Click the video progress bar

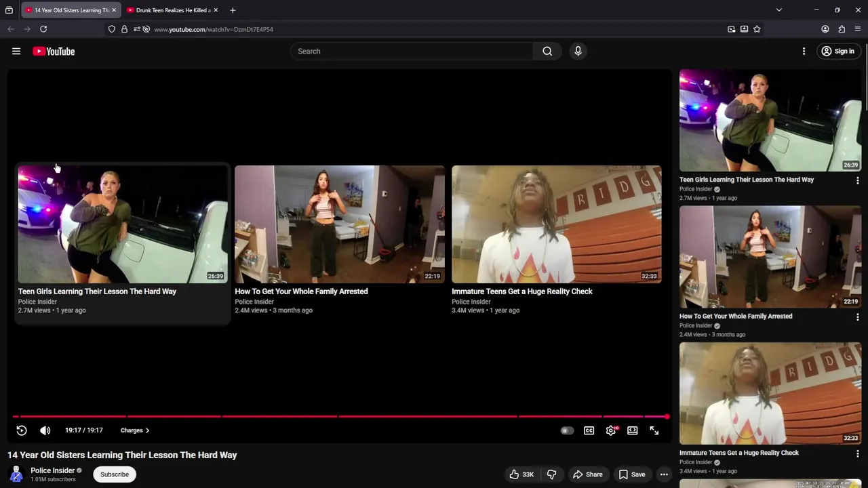tap(340, 417)
